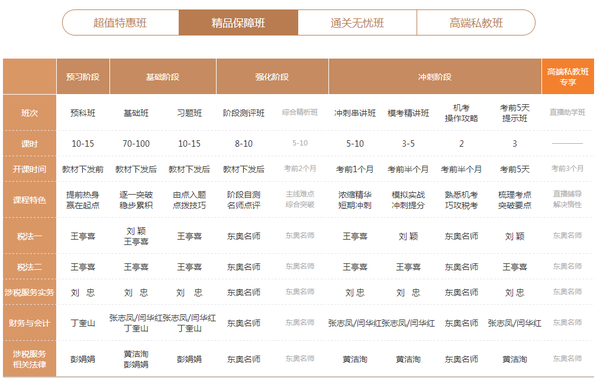Click the 梳理考点 突破要点 feature cell
This screenshot has width=600, height=378.
515,200
